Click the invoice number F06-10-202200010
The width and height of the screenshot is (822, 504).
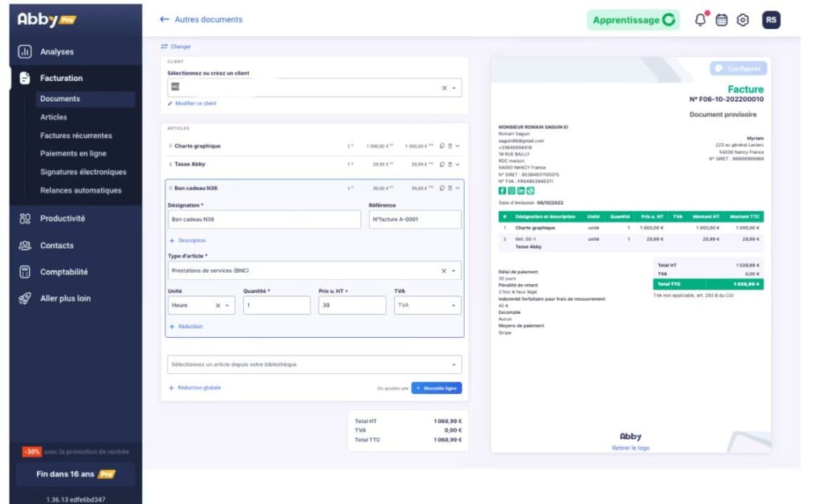pos(726,99)
